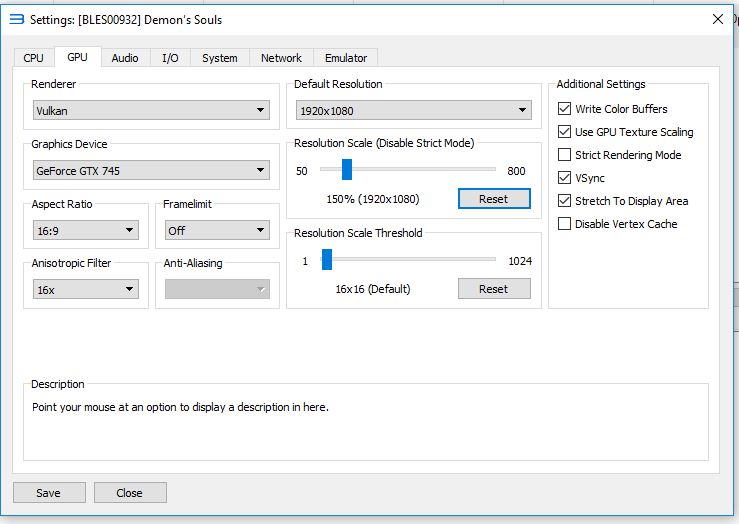Go to the I/O tab
Image resolution: width=739 pixels, height=524 pixels.
tap(171, 58)
